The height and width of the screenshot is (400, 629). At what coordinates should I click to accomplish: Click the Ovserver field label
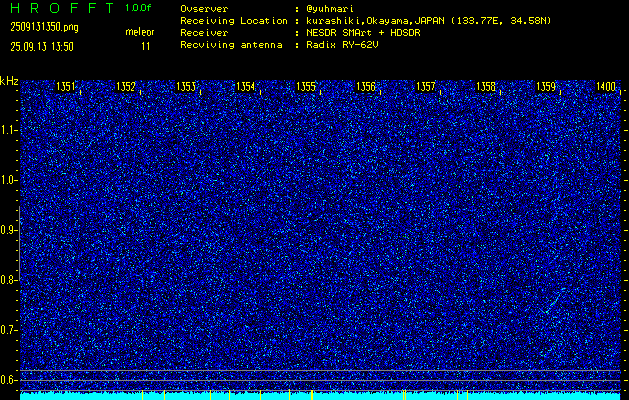coord(204,9)
